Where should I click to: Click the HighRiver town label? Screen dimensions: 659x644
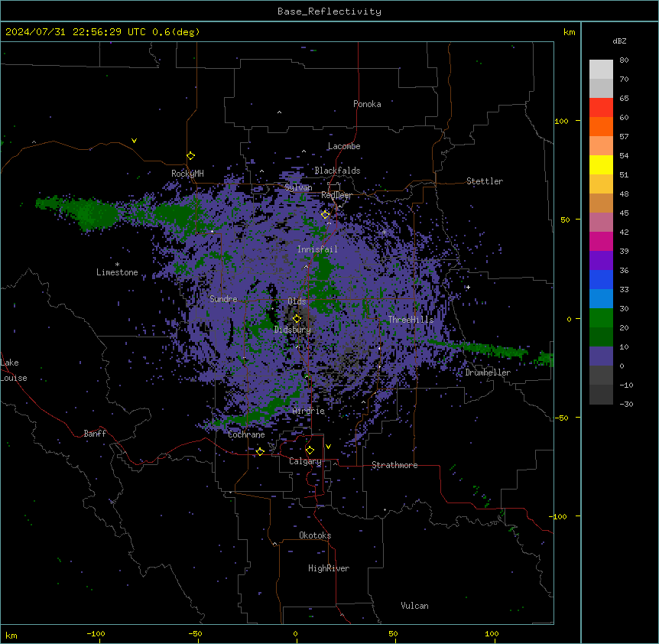tap(329, 568)
